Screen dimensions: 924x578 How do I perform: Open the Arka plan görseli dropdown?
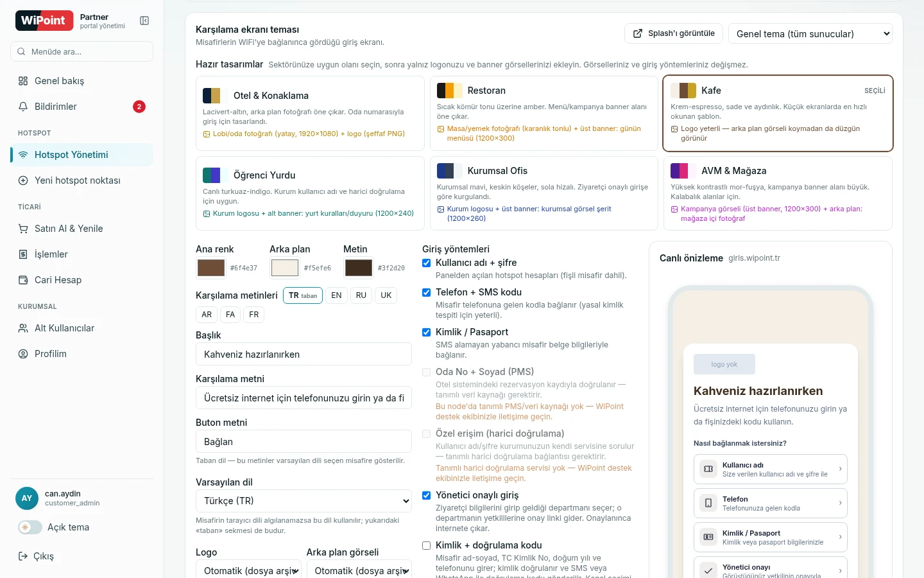(359, 570)
